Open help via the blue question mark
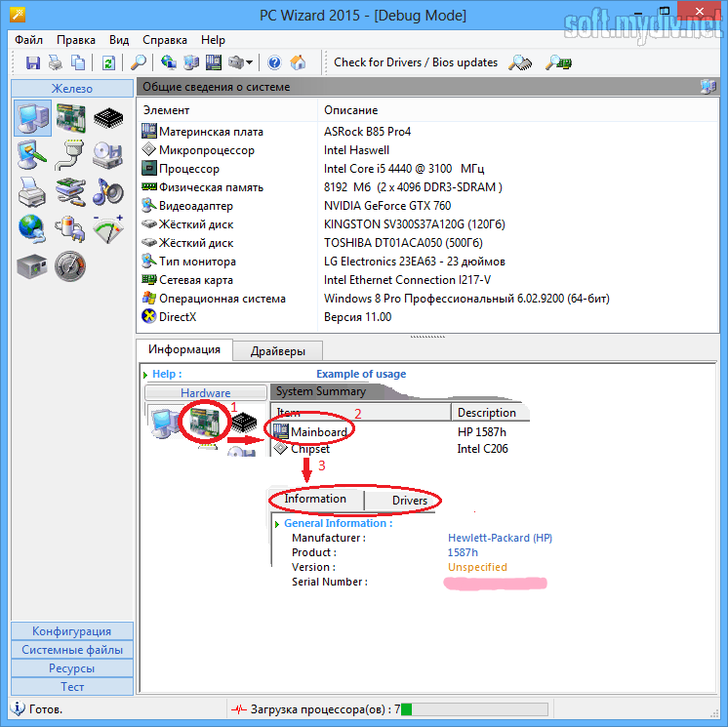 click(274, 62)
